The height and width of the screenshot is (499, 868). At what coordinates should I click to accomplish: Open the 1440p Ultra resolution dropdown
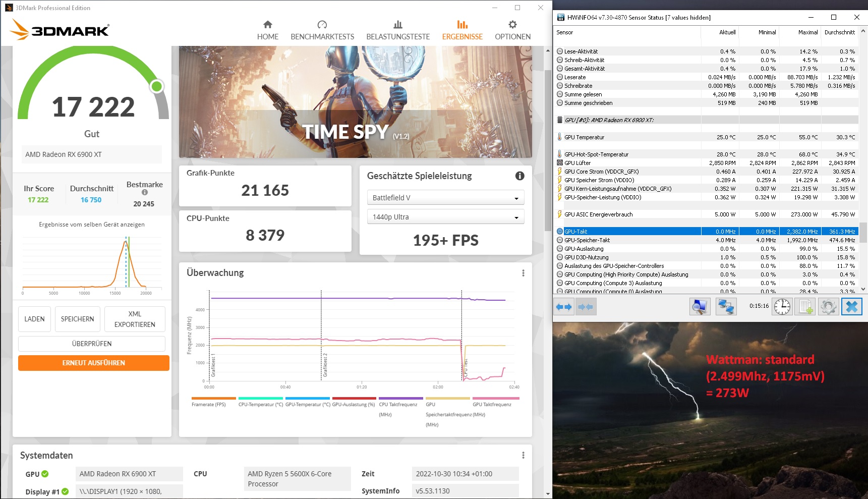[445, 217]
